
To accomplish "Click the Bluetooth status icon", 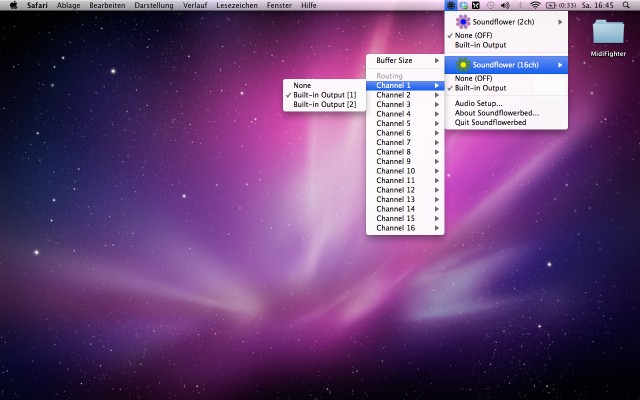I will pyautogui.click(x=521, y=5).
